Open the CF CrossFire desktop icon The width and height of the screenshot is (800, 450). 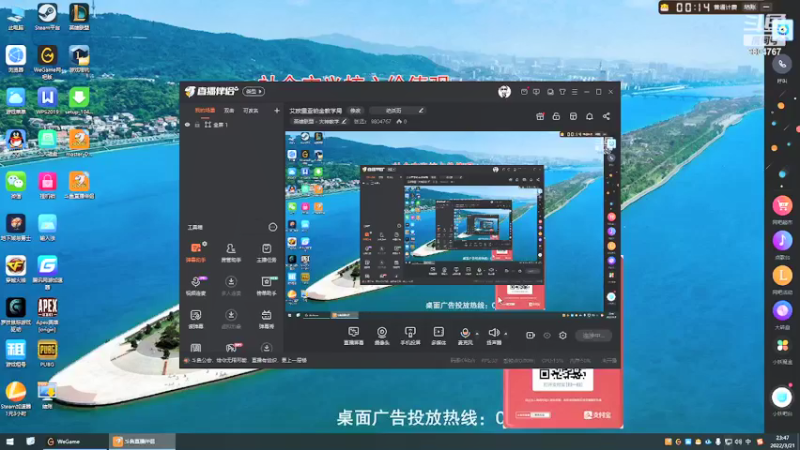point(16,269)
